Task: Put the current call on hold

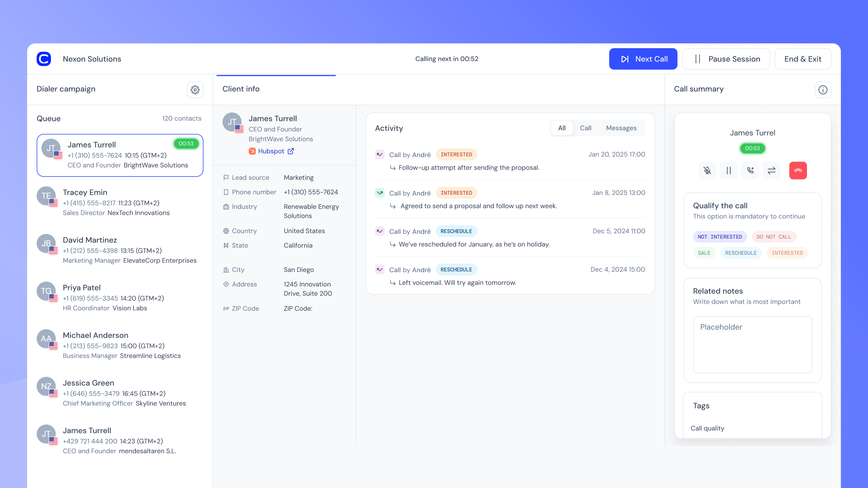Action: pyautogui.click(x=729, y=171)
